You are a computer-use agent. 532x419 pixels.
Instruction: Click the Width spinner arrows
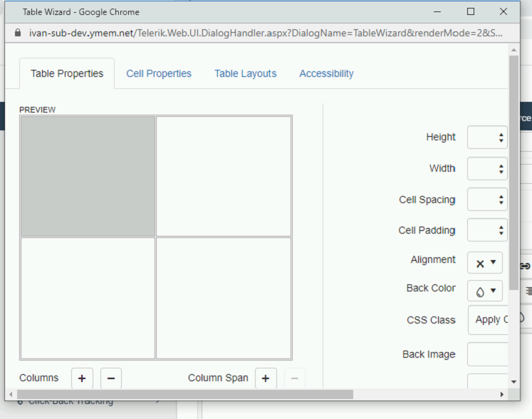(501, 169)
